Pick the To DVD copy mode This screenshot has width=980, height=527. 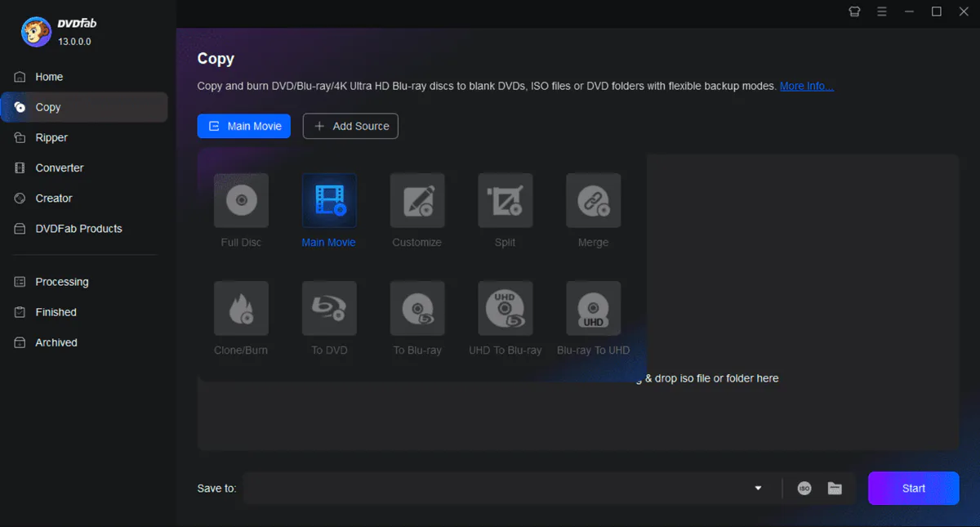329,309
